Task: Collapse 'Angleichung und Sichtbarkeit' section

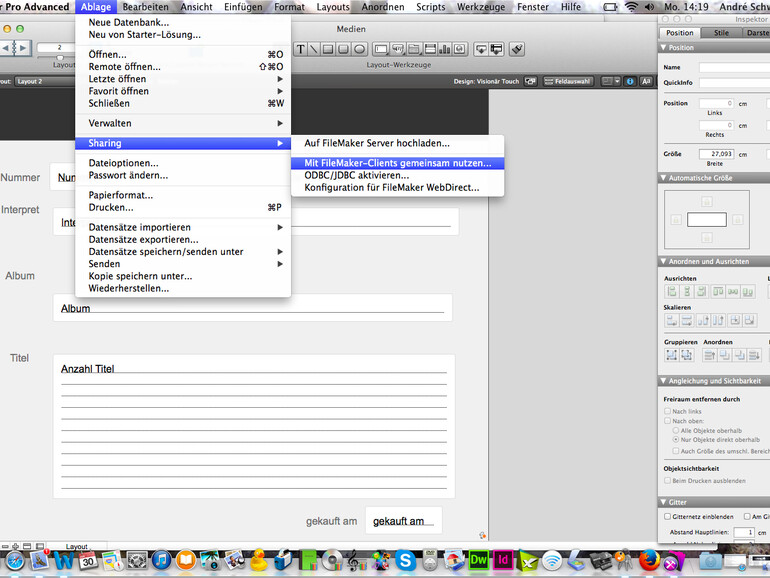Action: (x=714, y=381)
